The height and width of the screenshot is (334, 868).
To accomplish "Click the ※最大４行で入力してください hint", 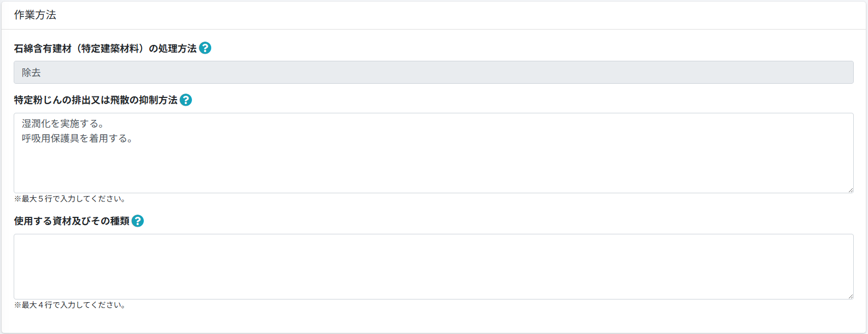I will tap(70, 305).
